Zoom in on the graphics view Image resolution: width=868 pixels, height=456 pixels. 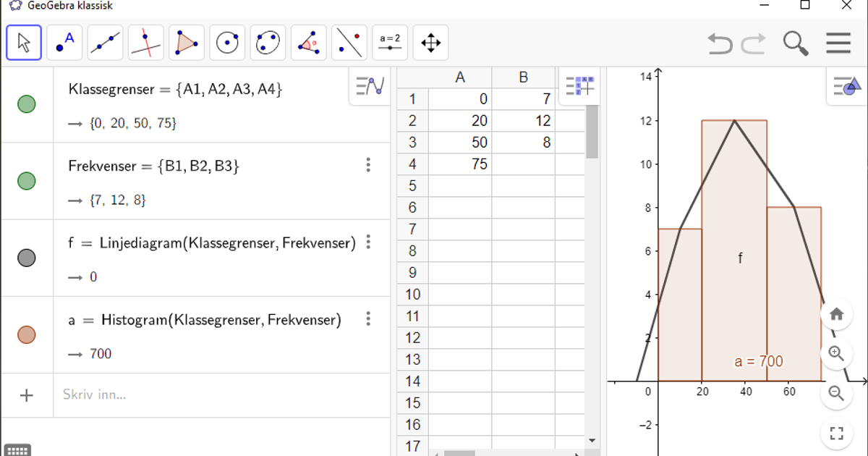pos(837,353)
